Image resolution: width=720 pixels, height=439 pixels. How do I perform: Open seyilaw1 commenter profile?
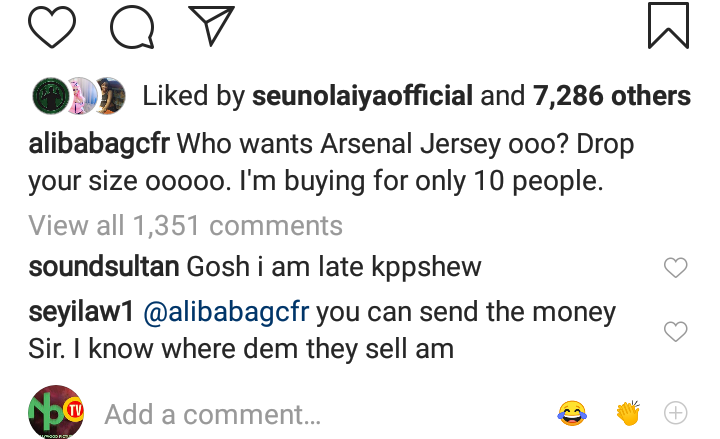point(82,313)
